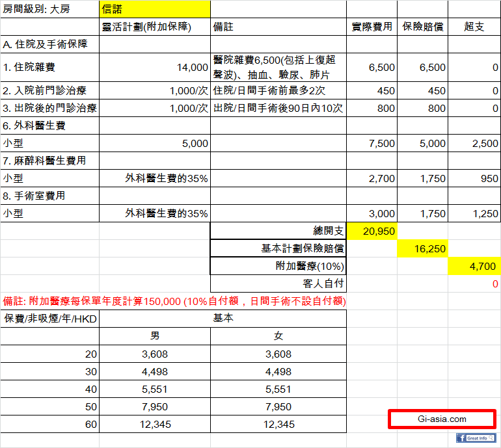The image size is (501, 448).
Task: Click the 住院/日間手術前最多2次 remark
Action: click(x=278, y=90)
